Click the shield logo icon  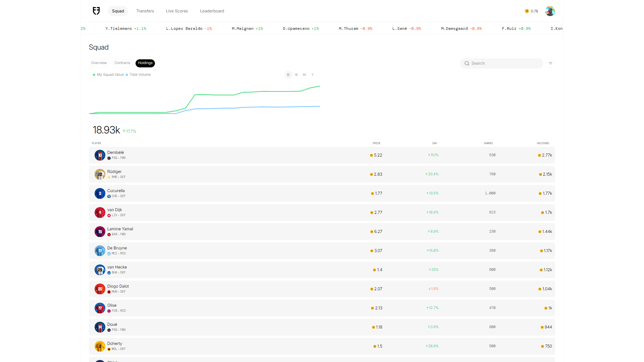pos(96,11)
